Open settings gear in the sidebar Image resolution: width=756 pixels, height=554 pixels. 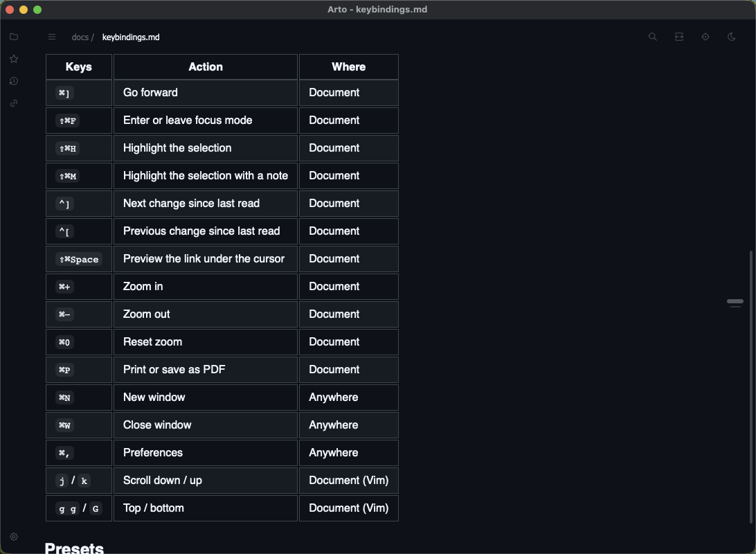[14, 537]
